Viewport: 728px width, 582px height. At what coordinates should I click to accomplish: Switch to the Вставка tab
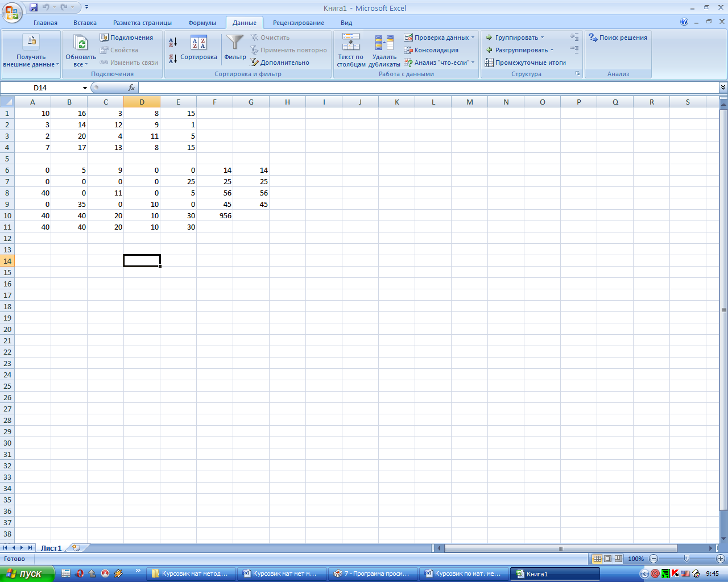coord(85,23)
